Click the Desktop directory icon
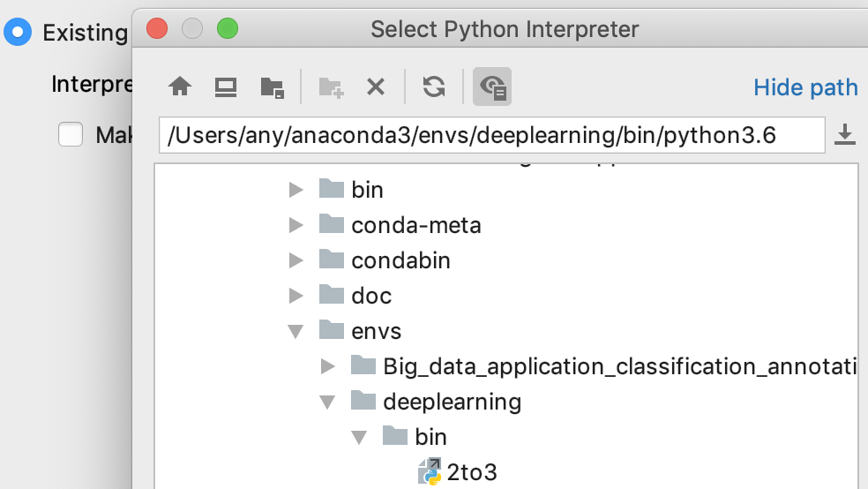Image resolution: width=868 pixels, height=489 pixels. [226, 87]
